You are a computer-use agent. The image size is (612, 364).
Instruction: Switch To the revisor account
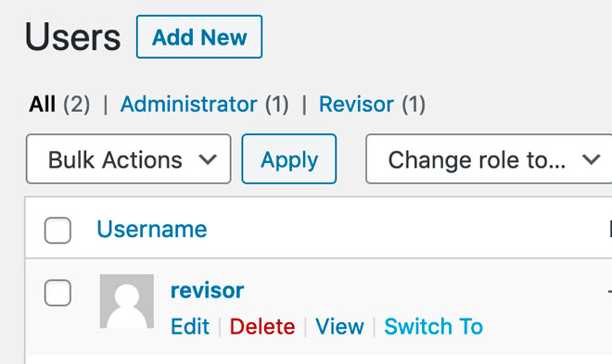pos(433,327)
